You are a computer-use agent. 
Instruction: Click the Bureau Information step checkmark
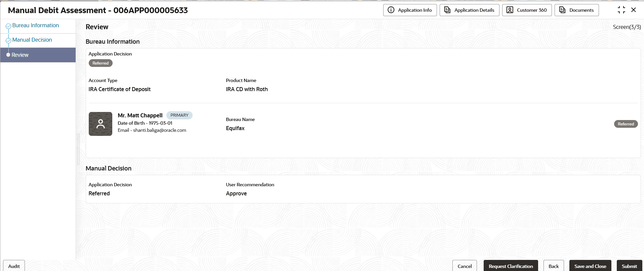coord(8,26)
